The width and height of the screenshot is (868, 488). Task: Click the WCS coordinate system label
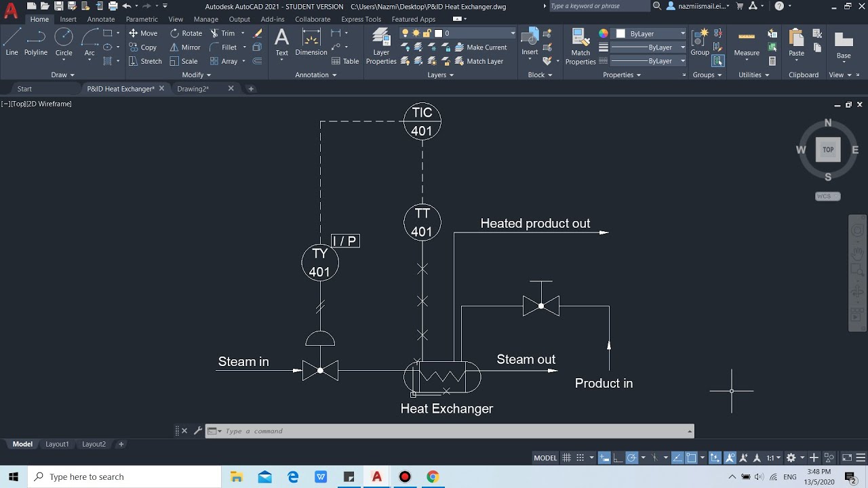pyautogui.click(x=827, y=196)
